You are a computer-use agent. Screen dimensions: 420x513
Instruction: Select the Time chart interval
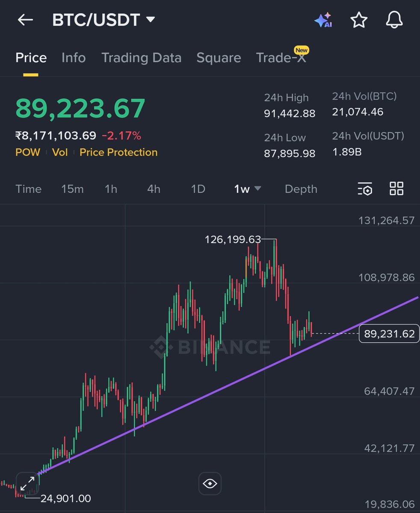point(29,189)
